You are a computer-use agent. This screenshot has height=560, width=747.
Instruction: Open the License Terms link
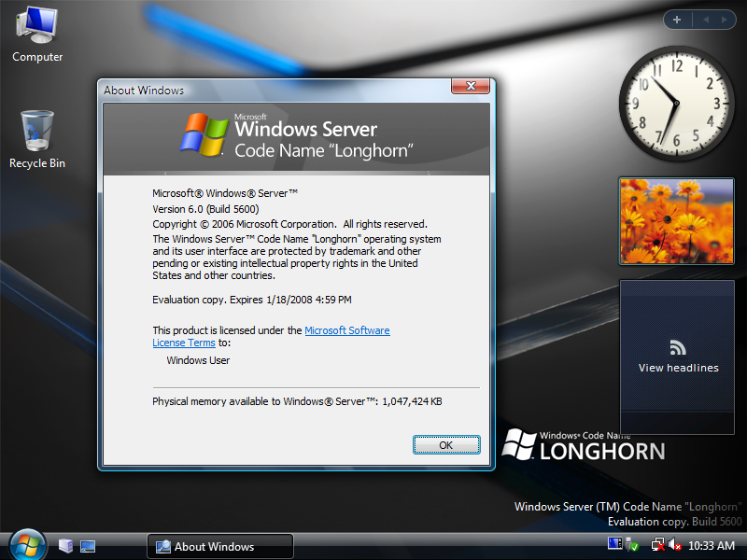tap(184, 343)
